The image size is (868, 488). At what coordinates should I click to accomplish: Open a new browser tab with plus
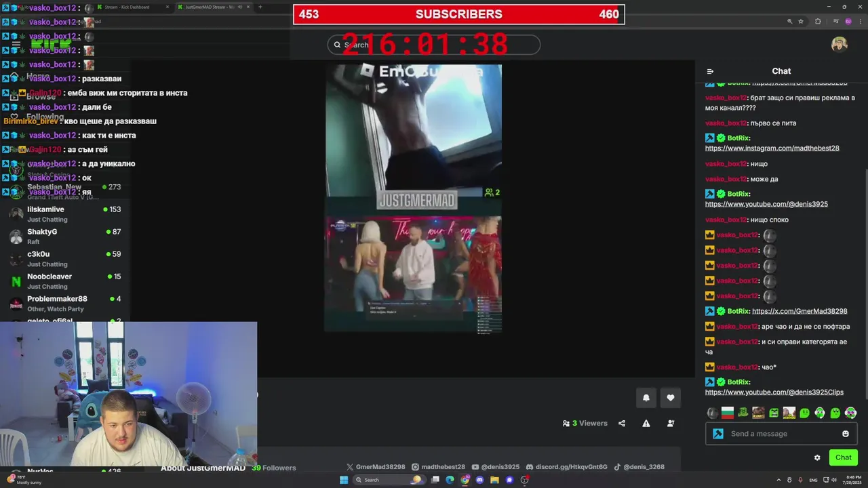[x=261, y=7]
